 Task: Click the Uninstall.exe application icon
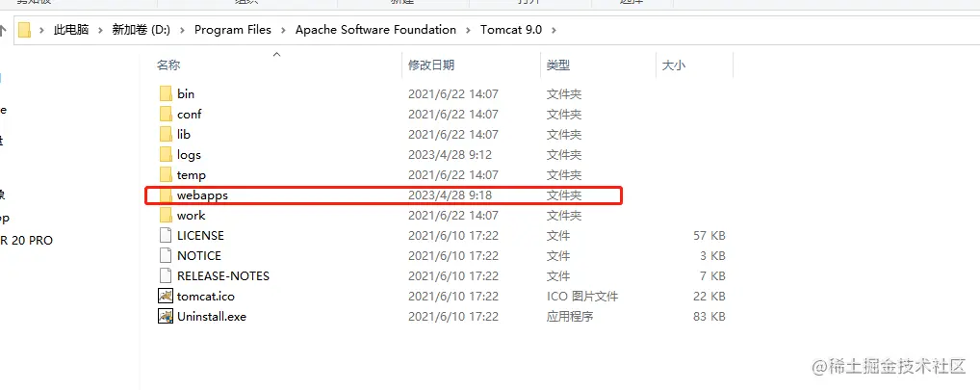point(165,316)
